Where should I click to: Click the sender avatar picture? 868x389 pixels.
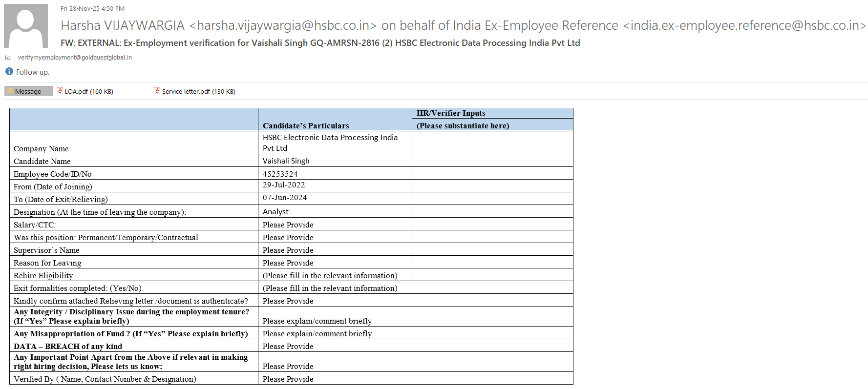pyautogui.click(x=26, y=26)
